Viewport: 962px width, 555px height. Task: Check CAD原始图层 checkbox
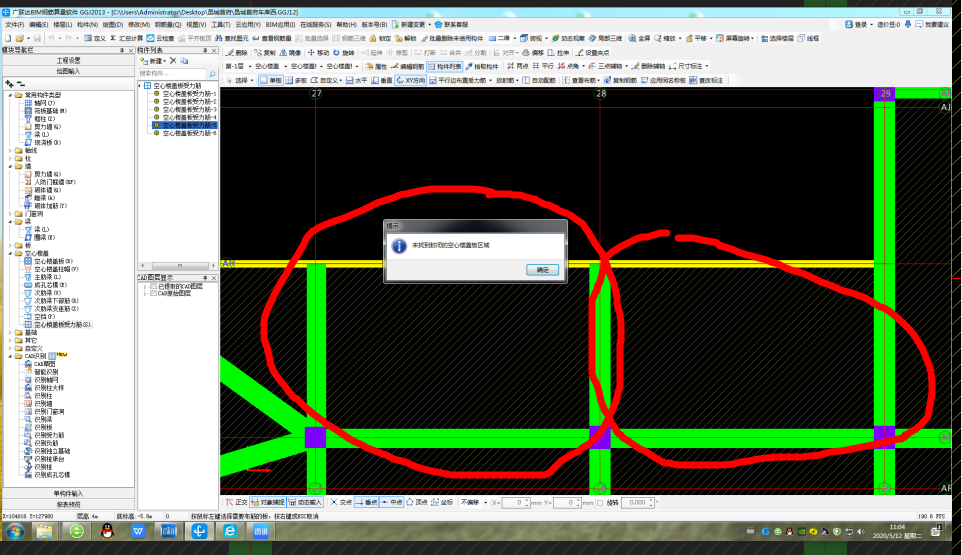point(153,294)
